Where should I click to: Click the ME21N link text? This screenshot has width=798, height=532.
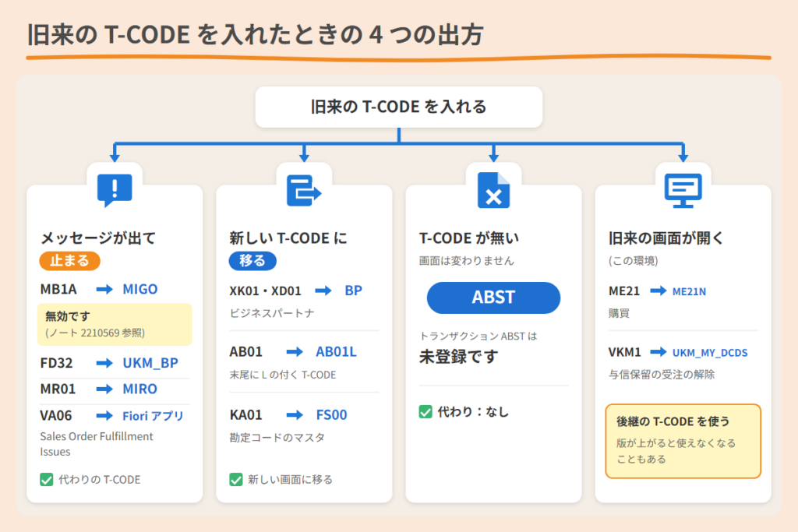coord(689,291)
